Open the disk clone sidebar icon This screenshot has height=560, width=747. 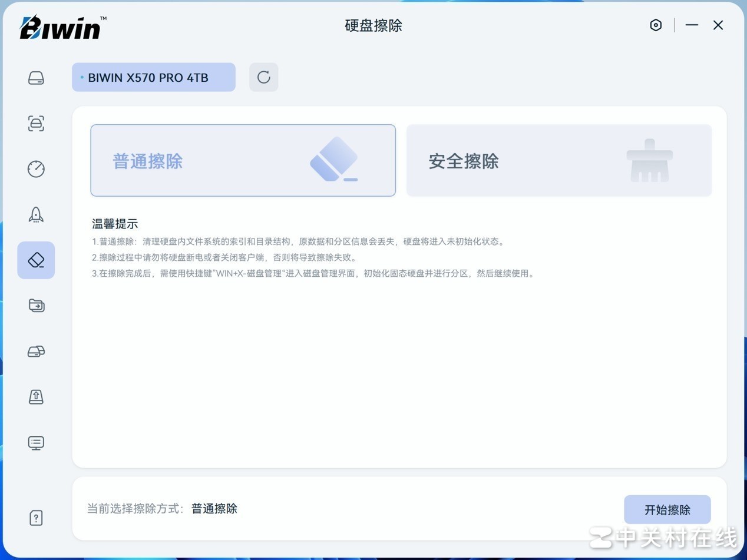36,352
